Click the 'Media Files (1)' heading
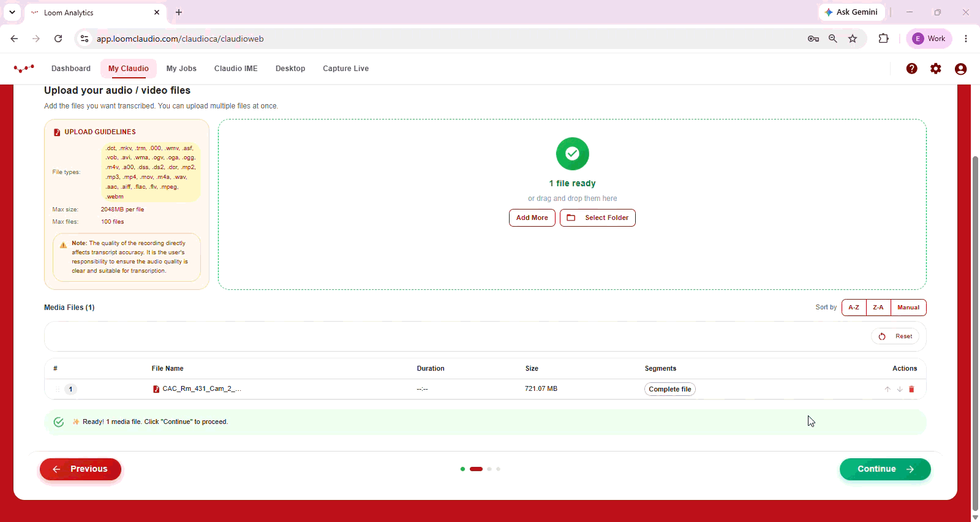 [x=69, y=308]
